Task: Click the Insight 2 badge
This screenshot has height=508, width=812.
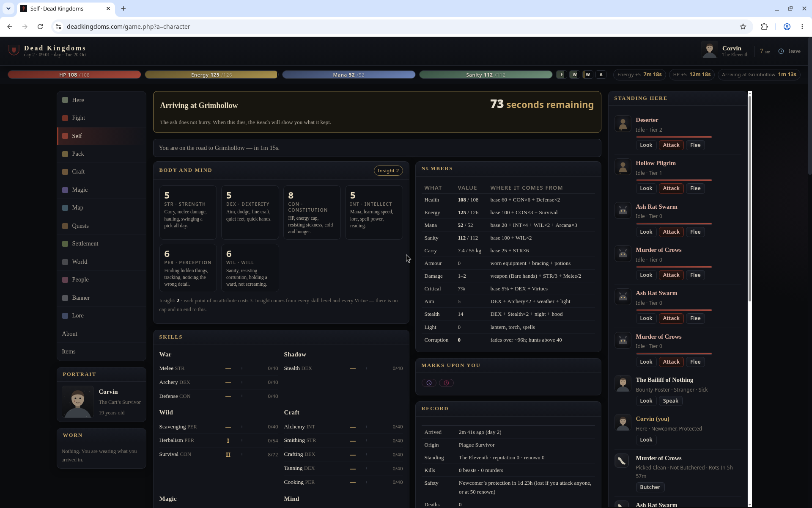Action: pyautogui.click(x=388, y=171)
